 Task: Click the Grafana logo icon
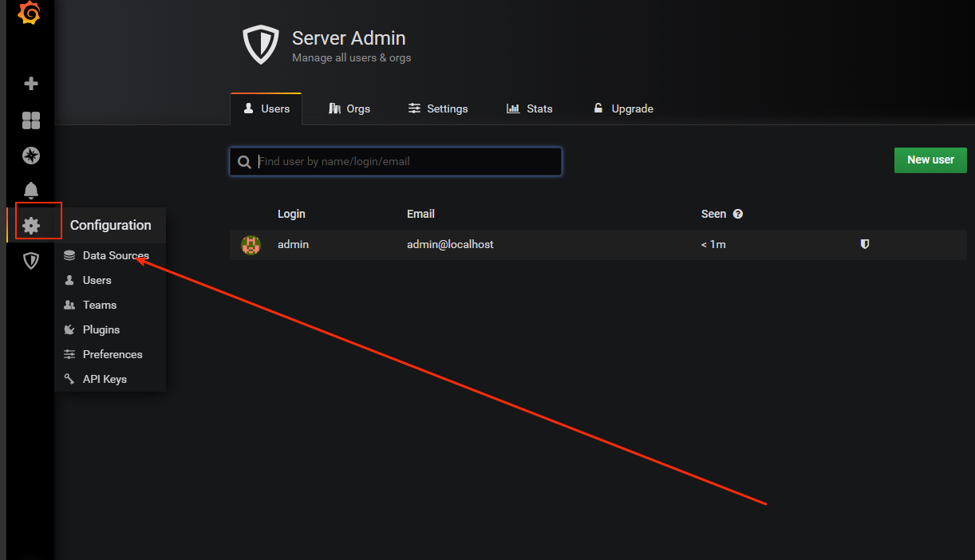(30, 13)
